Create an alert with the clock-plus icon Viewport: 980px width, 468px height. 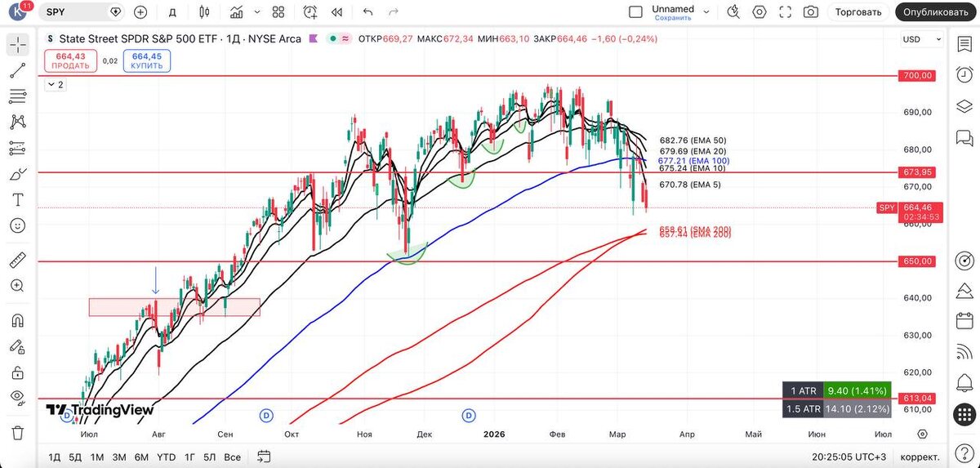pos(310,12)
